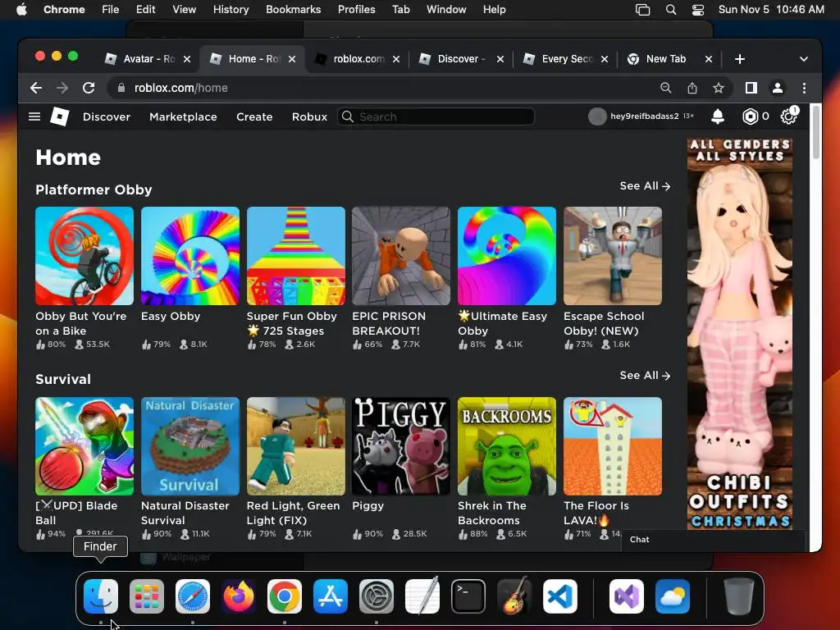Click the Chibi Outfits Christmas ad
This screenshot has width=840, height=630.
point(740,334)
